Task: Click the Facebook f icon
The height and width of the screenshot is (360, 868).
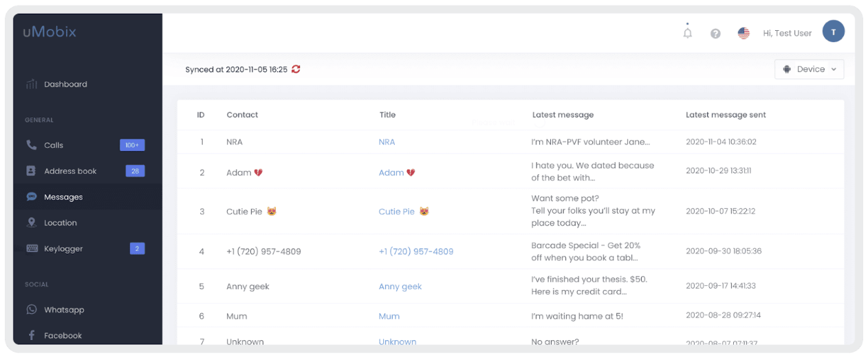Action: click(32, 335)
